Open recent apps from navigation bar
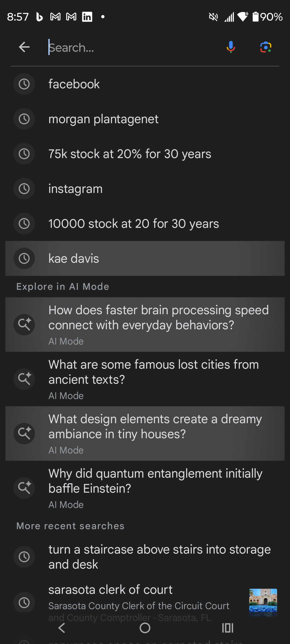The height and width of the screenshot is (644, 290). click(227, 628)
